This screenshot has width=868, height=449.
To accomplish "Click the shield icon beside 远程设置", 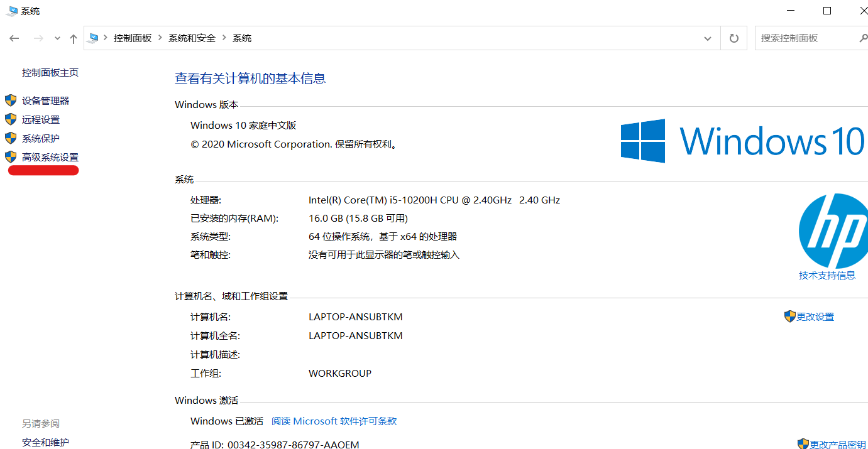I will coord(11,119).
